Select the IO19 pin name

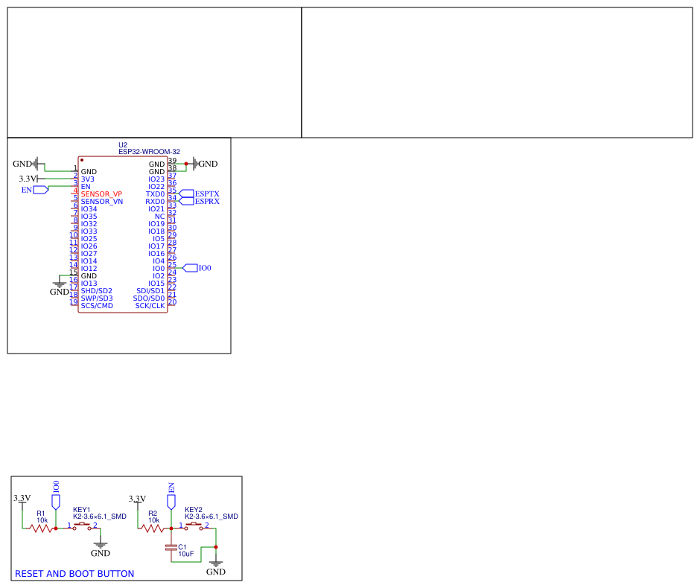[156, 224]
